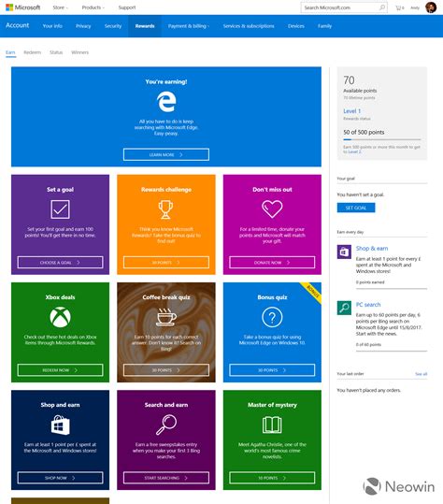
Task: Open the Security tab
Action: coord(113,26)
